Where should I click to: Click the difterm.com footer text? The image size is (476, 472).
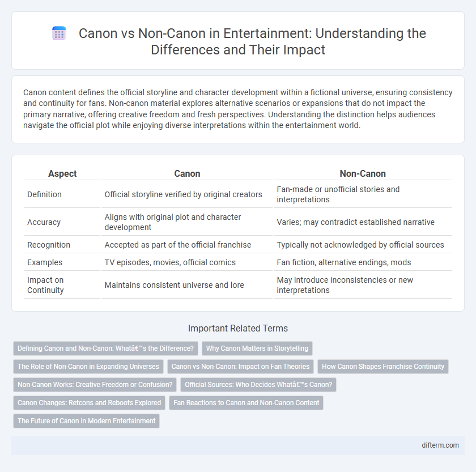coord(440,445)
